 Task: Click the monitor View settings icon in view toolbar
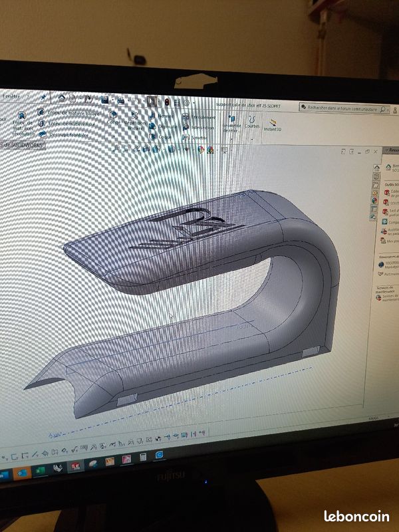(224, 150)
